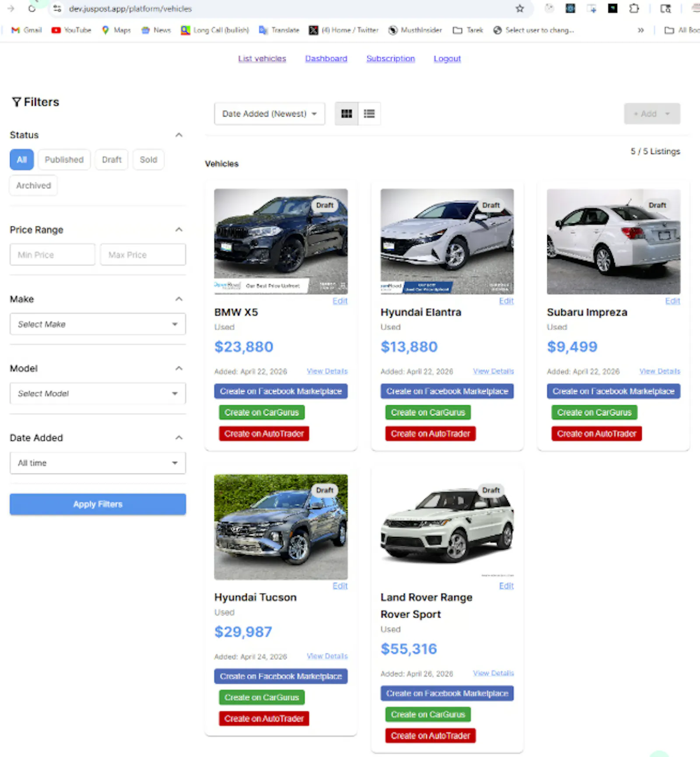The height and width of the screenshot is (757, 700).
Task: Open Home / Twitter bookmark
Action: (x=344, y=30)
